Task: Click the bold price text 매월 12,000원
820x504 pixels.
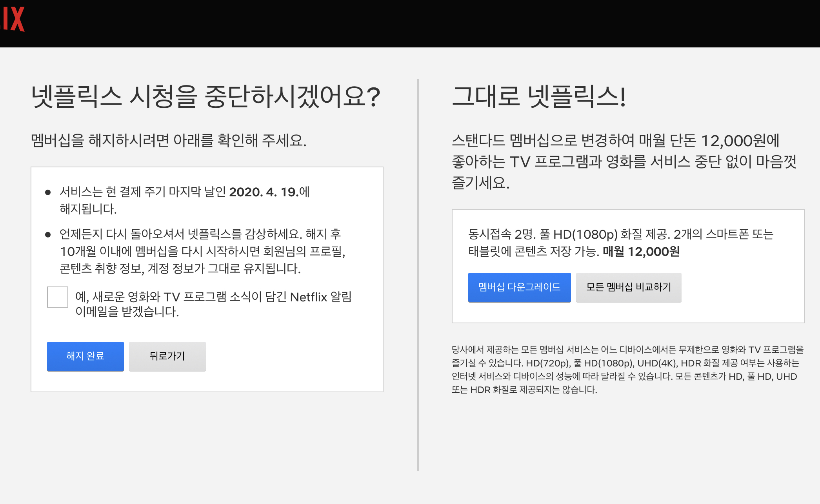Action: pyautogui.click(x=641, y=252)
